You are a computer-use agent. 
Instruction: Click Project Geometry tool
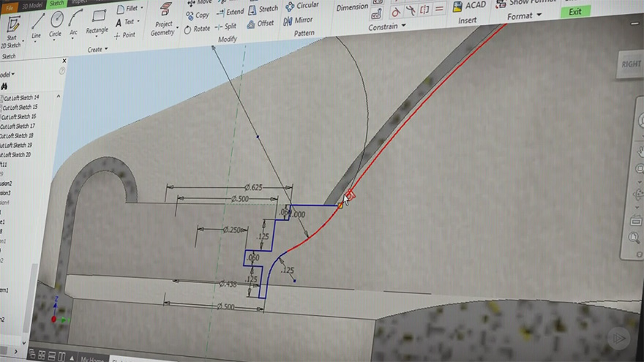point(163,19)
